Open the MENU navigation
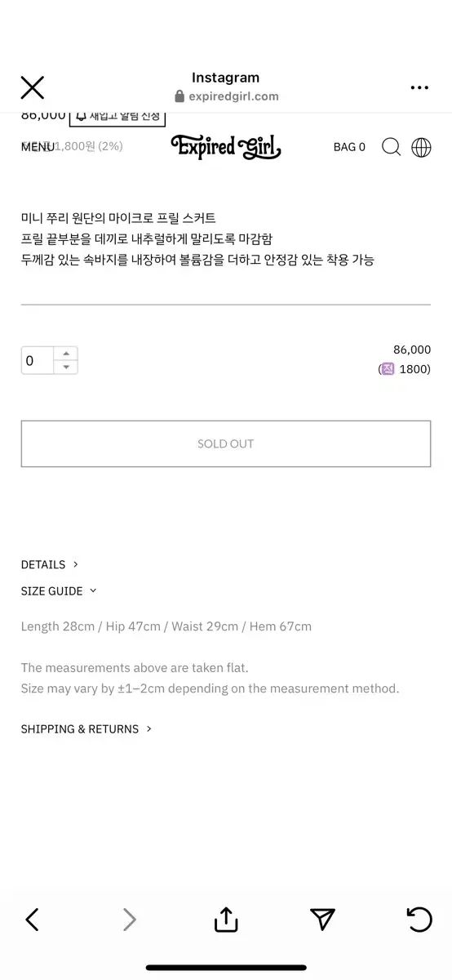The image size is (452, 980). pos(38,147)
